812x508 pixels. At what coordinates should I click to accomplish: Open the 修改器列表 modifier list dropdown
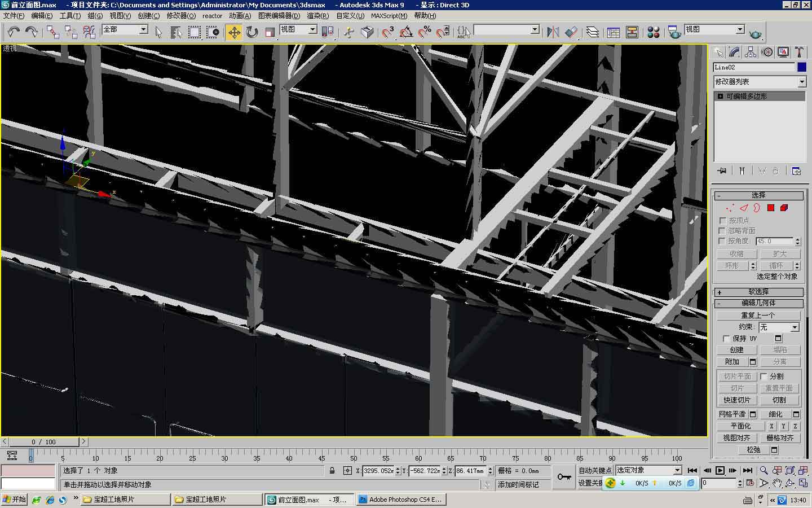click(802, 82)
